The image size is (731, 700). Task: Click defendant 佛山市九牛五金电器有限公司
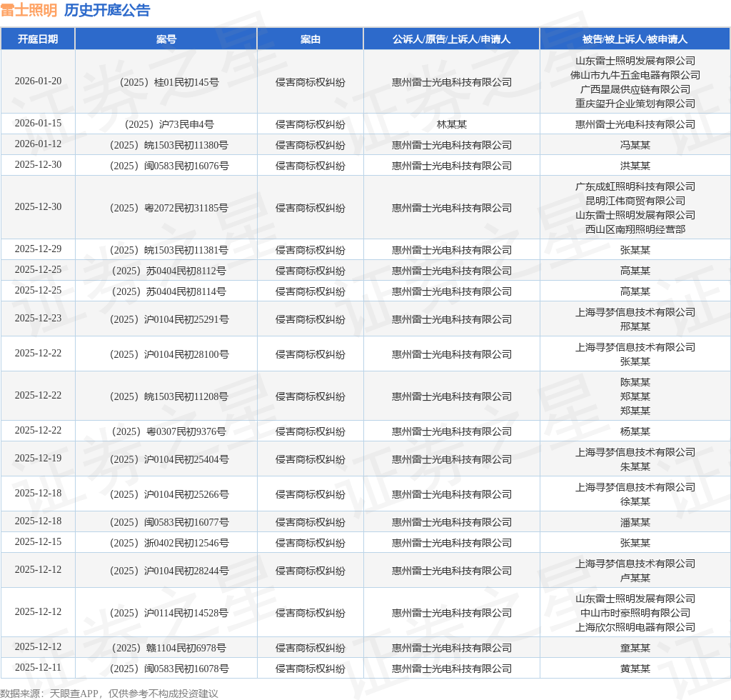pos(635,75)
